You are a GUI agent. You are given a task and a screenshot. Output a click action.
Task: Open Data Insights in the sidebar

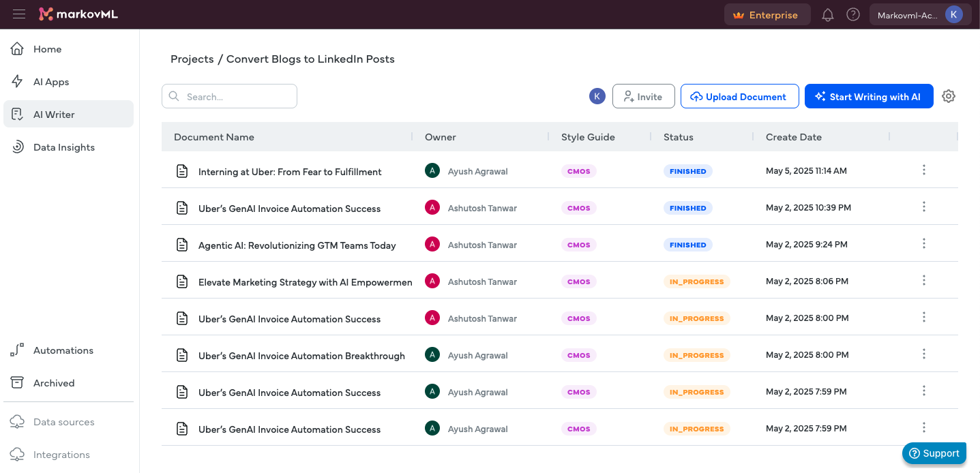tap(68, 147)
